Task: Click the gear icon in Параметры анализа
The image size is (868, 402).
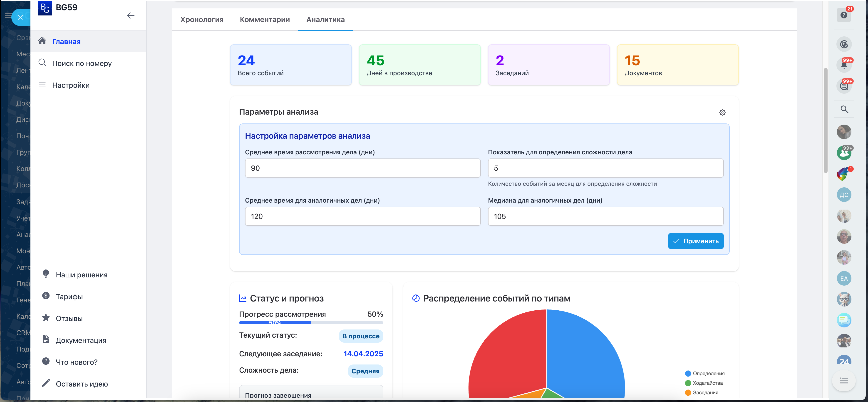Action: [722, 112]
